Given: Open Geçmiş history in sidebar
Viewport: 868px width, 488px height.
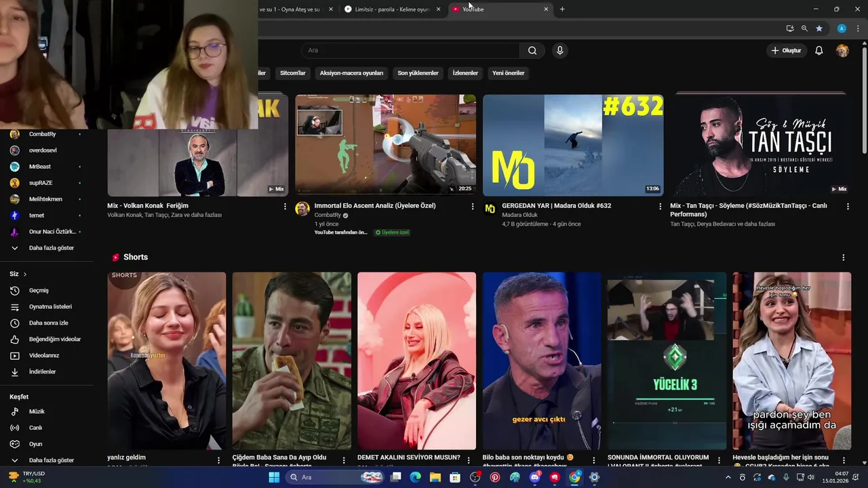Looking at the screenshot, I should [x=46, y=290].
